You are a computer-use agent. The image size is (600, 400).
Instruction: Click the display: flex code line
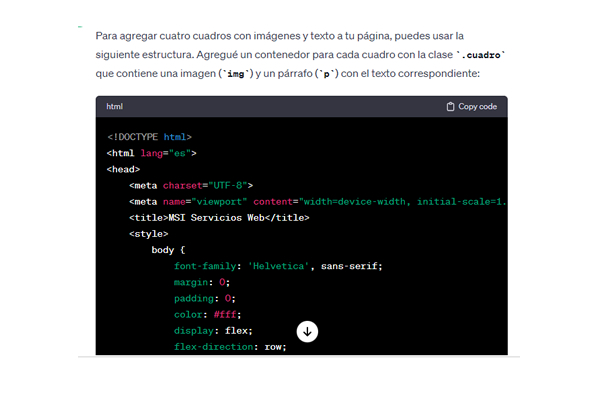[x=213, y=330]
